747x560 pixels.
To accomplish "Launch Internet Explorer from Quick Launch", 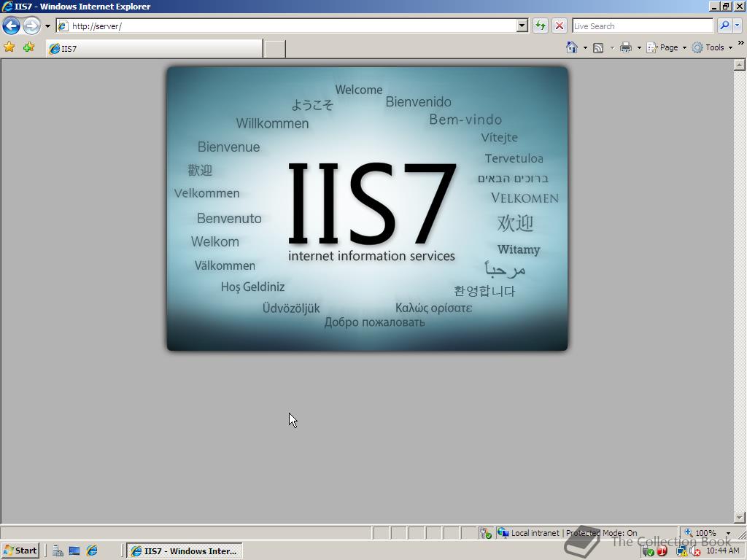I will point(91,551).
